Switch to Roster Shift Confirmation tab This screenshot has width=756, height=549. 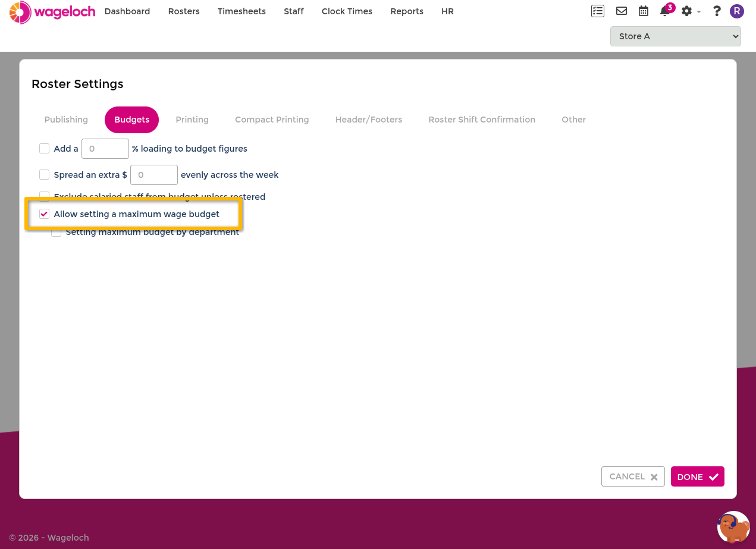pyautogui.click(x=482, y=120)
